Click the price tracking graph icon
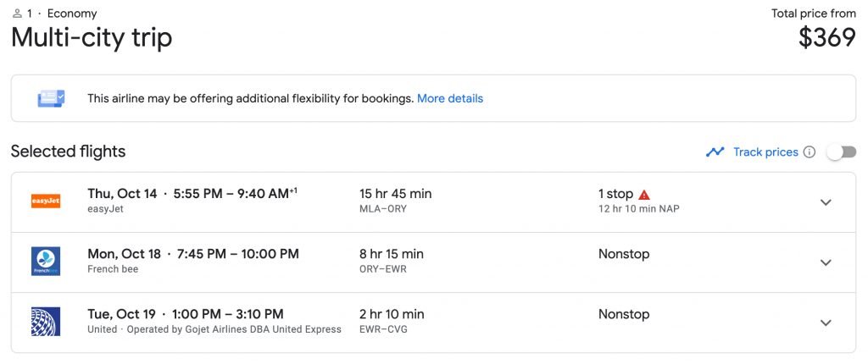 point(715,152)
